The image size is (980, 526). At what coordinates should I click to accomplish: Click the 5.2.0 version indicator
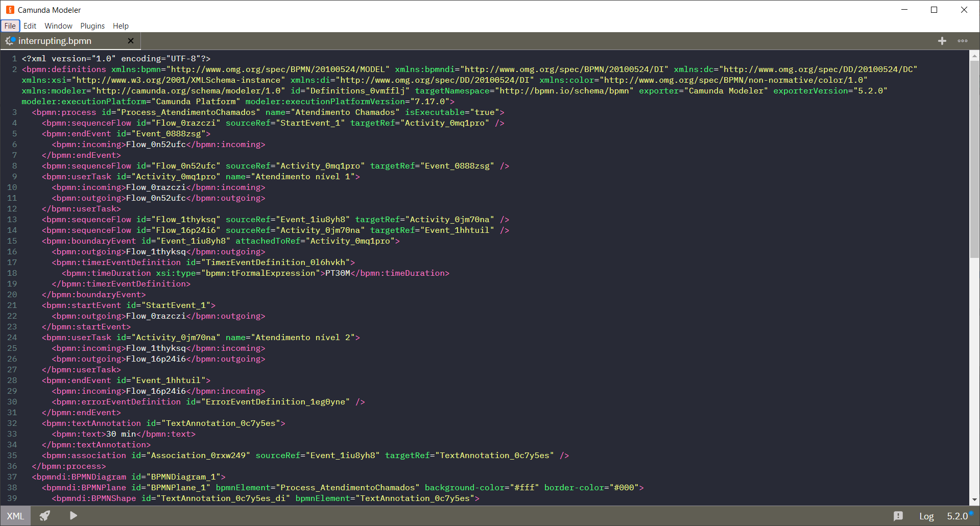pyautogui.click(x=958, y=516)
